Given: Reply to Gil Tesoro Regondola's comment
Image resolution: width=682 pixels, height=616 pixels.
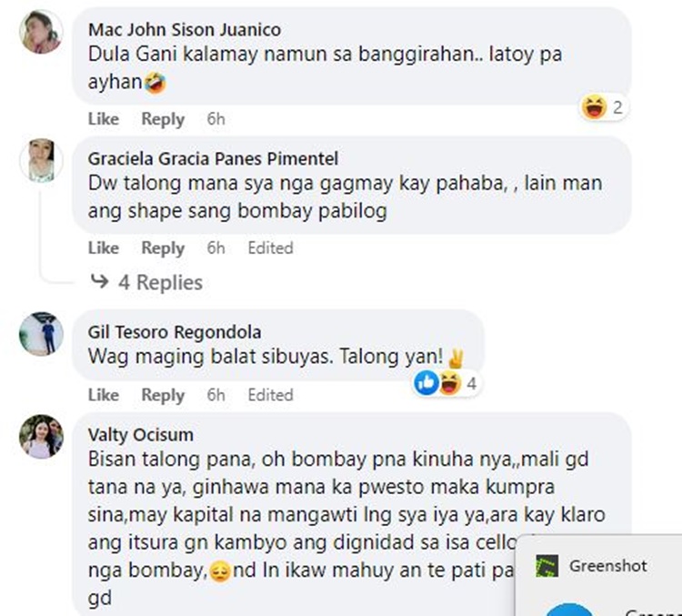Looking at the screenshot, I should click(163, 395).
